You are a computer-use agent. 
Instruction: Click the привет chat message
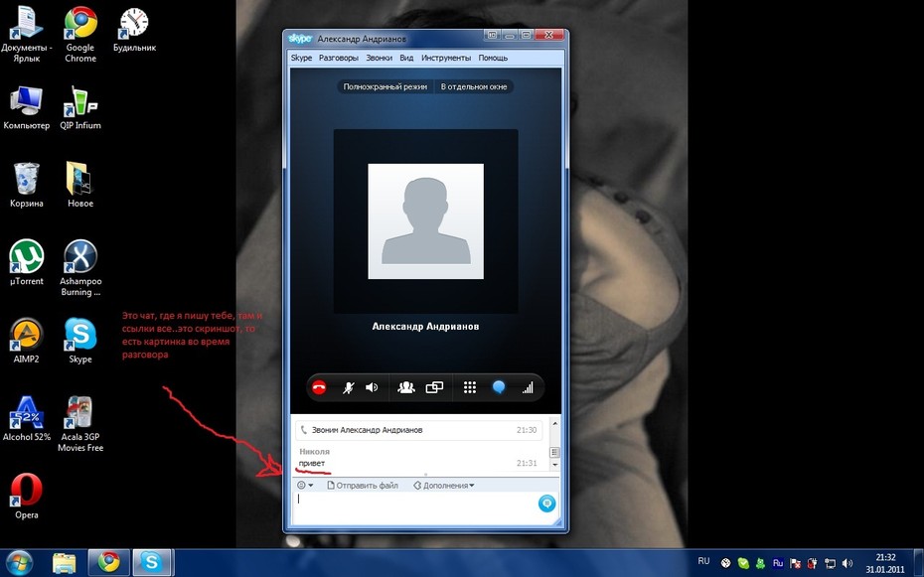[x=312, y=464]
